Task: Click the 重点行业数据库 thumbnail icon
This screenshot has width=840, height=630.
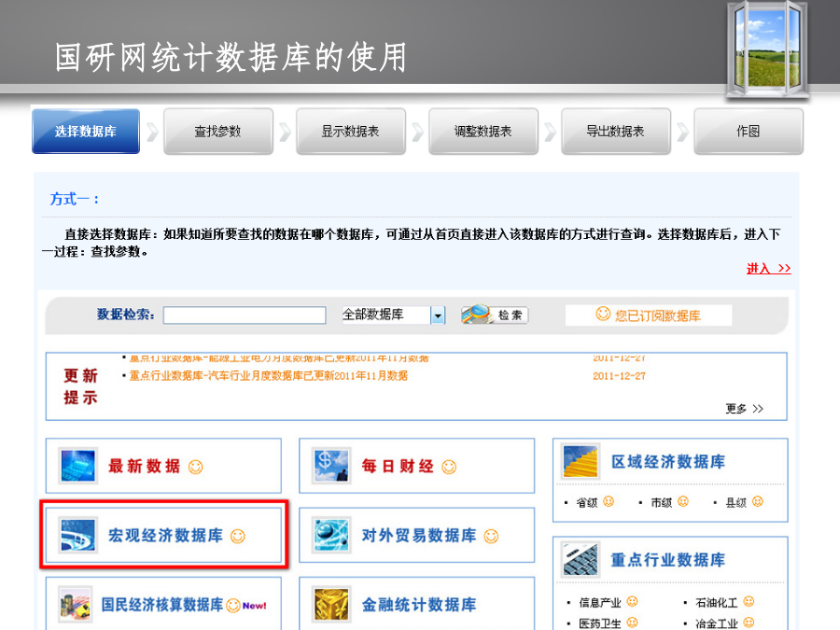Action: (x=581, y=559)
